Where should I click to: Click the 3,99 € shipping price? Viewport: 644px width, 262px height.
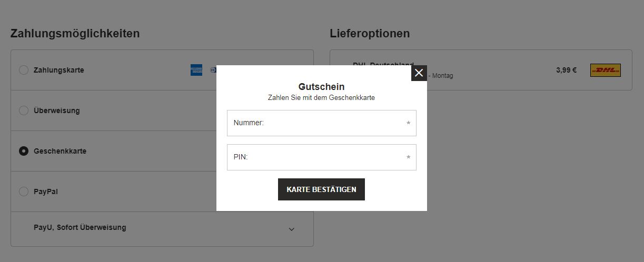pyautogui.click(x=566, y=70)
